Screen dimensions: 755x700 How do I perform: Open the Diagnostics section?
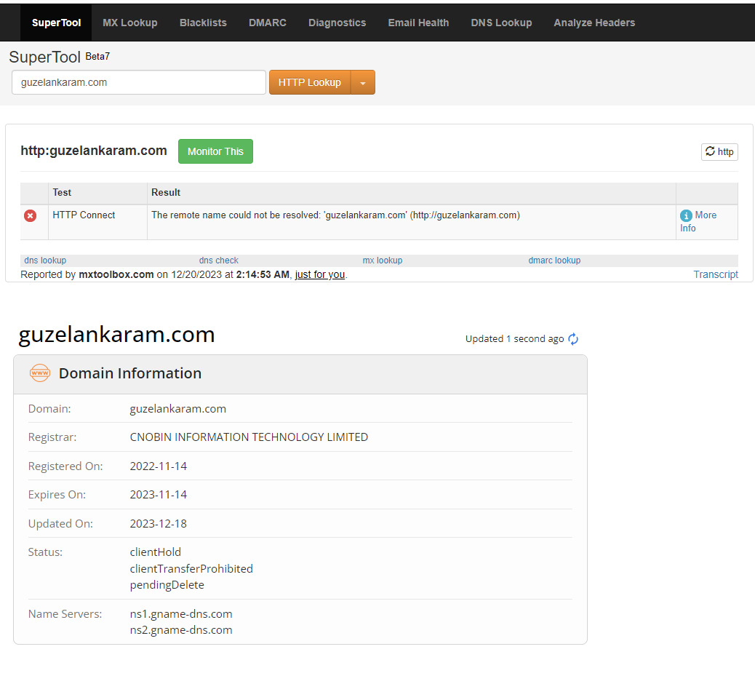337,22
